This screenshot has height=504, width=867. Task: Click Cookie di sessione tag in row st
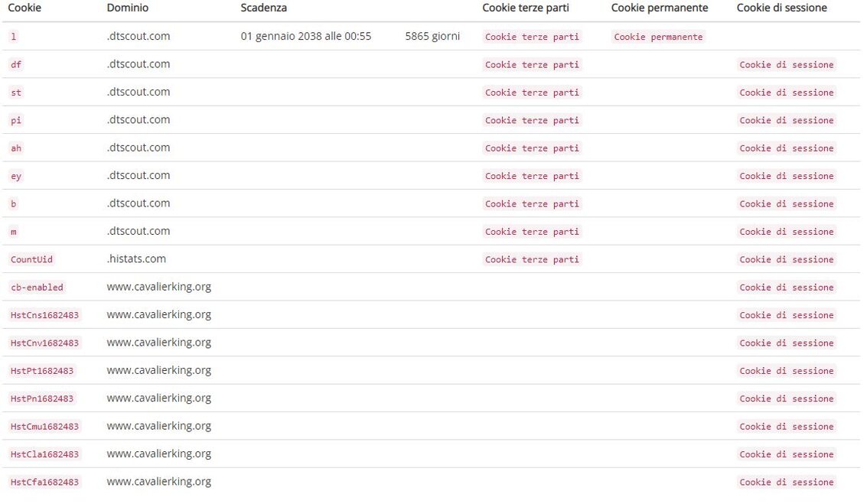[787, 93]
